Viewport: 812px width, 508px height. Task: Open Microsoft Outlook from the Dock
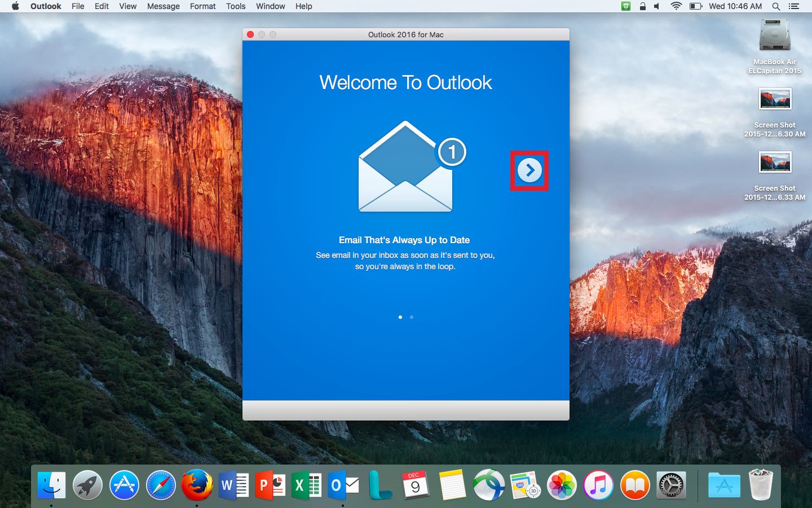pyautogui.click(x=343, y=485)
